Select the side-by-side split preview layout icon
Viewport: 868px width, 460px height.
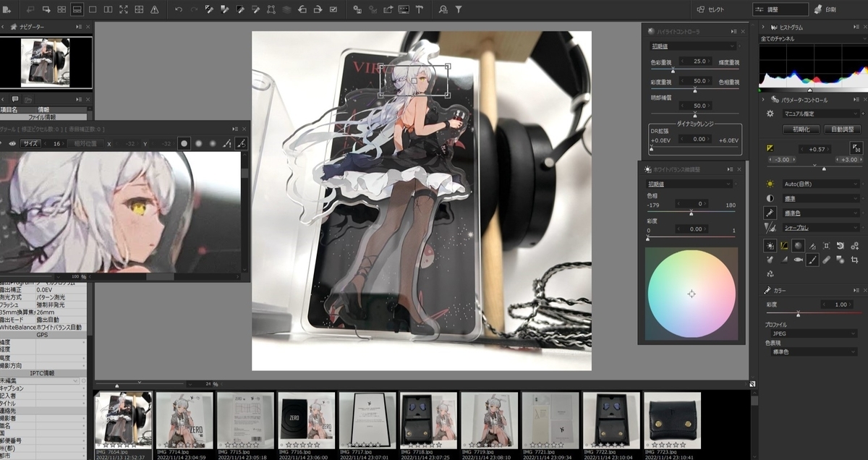pyautogui.click(x=108, y=9)
